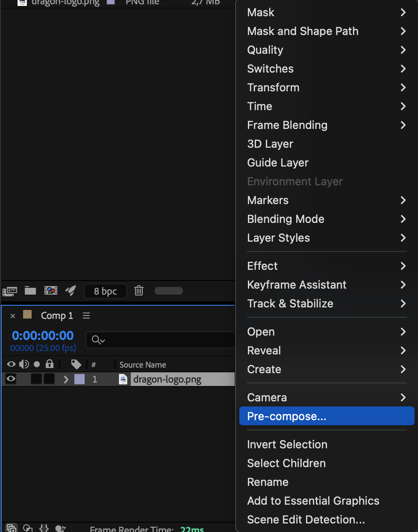Create a new folder in Project panel
This screenshot has height=532, width=418.
(x=30, y=291)
